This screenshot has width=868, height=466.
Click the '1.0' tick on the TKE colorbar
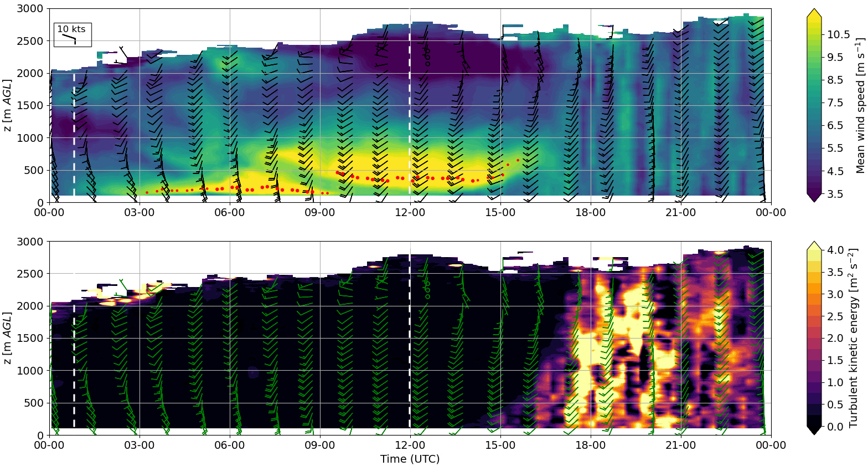(x=835, y=382)
